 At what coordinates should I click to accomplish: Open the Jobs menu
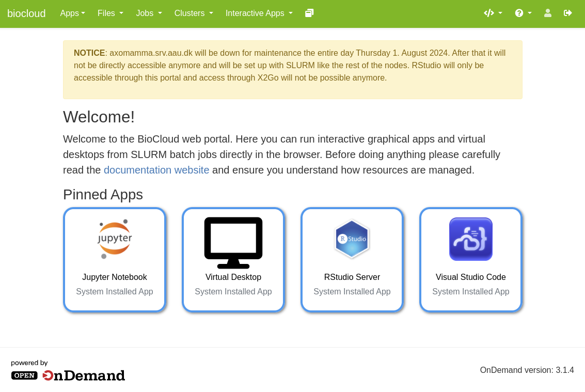(149, 13)
